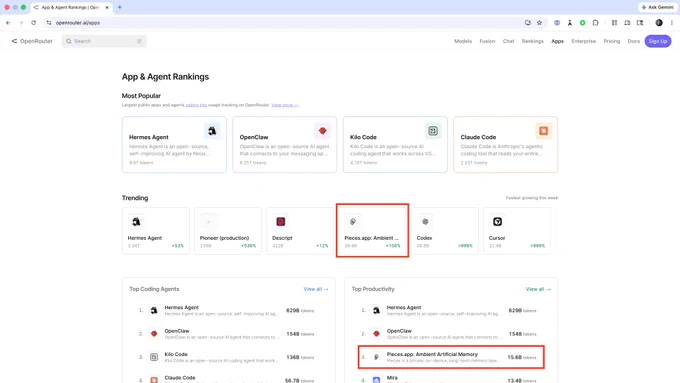Click 'Codex' label in Trending

pos(424,238)
